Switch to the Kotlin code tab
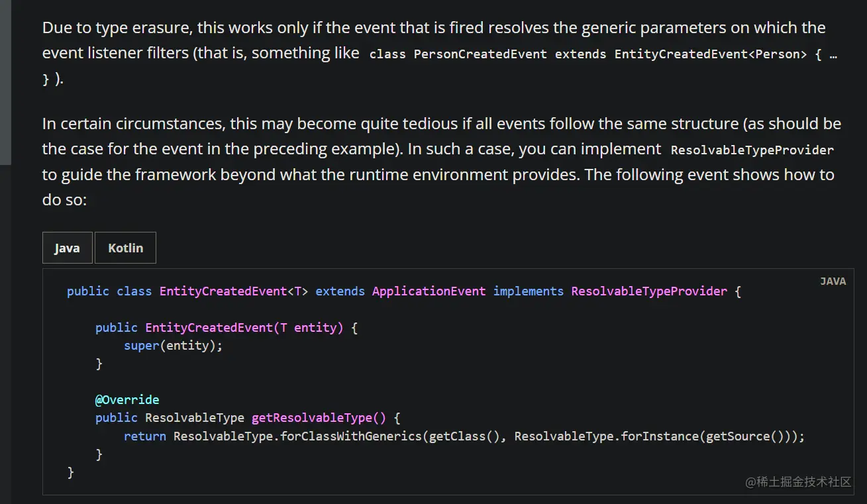867x504 pixels. (x=125, y=248)
